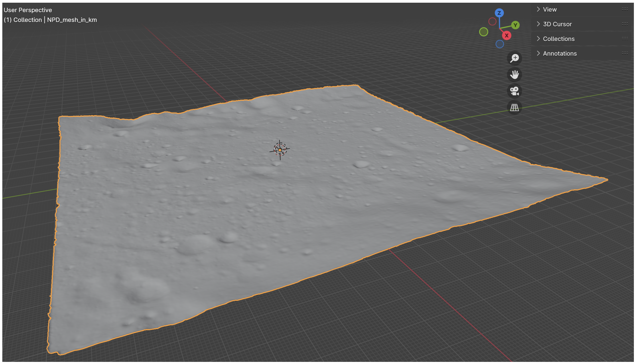Image resolution: width=636 pixels, height=364 pixels.
Task: Switch perspective/orthographic with grid icon
Action: click(x=514, y=108)
